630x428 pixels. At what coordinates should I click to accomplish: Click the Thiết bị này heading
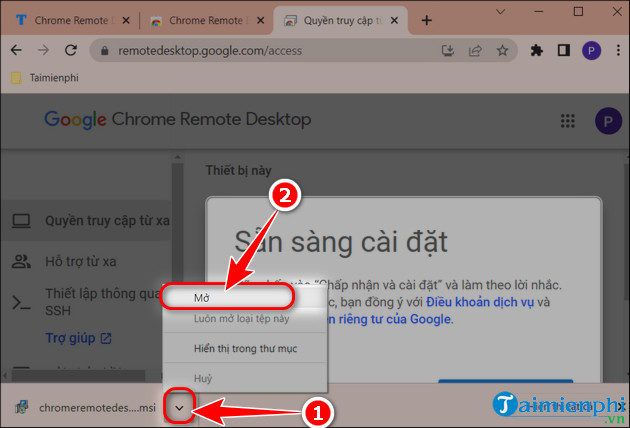click(238, 170)
